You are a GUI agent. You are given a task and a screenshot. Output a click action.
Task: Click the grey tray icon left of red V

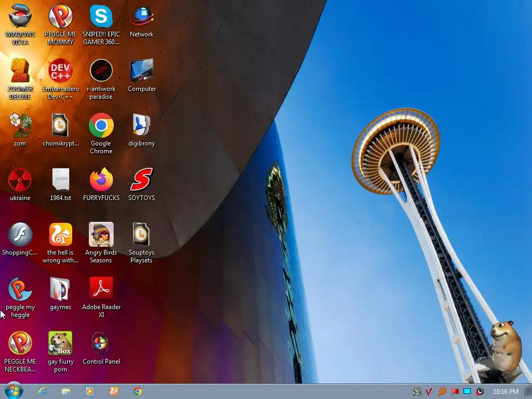click(x=417, y=392)
